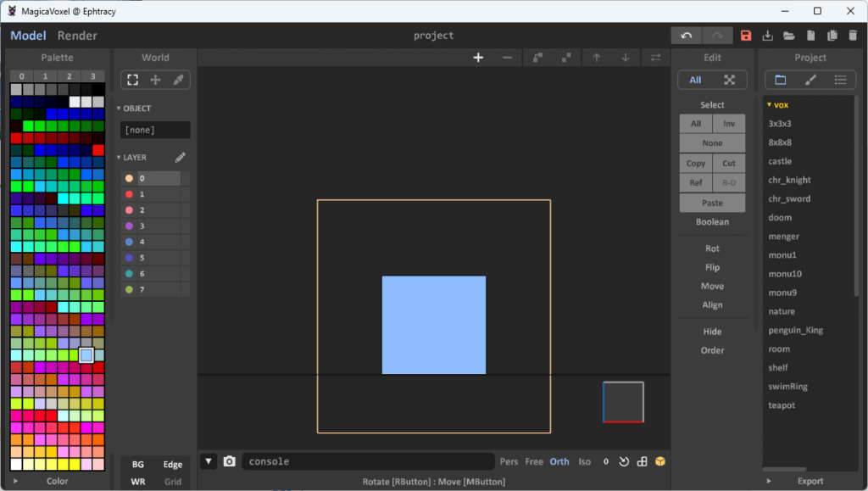The width and height of the screenshot is (868, 491).
Task: Delete the project using the trash icon
Action: point(853,36)
